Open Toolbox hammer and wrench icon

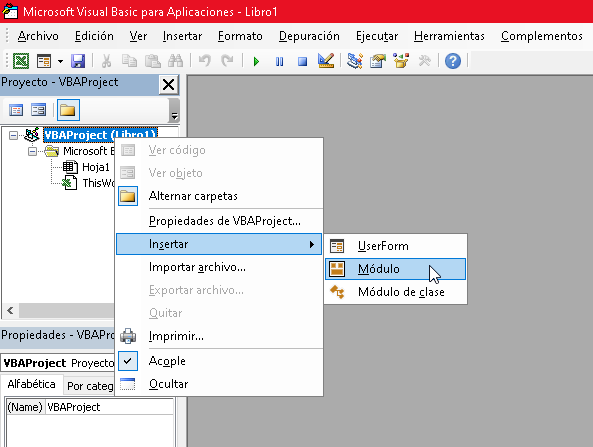click(424, 61)
